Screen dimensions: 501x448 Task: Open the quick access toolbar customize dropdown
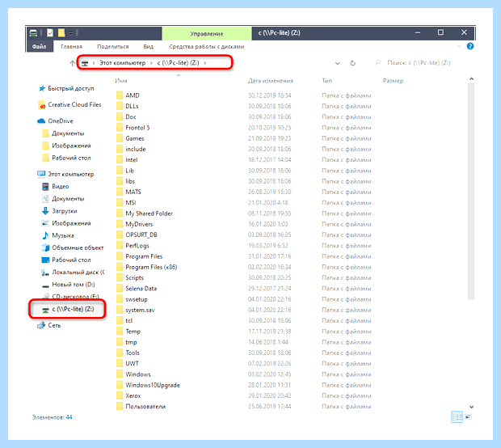point(70,33)
